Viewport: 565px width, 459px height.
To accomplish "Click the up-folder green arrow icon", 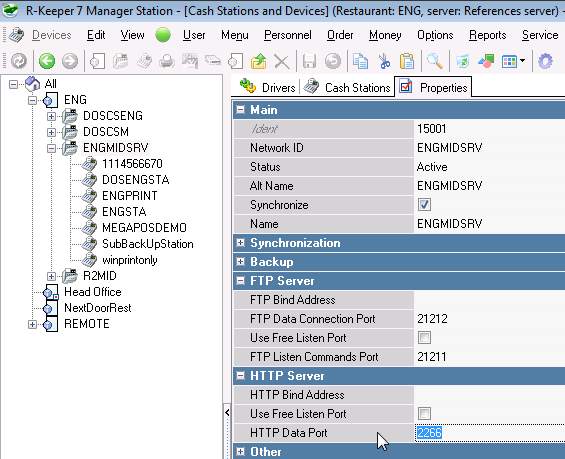I will (259, 61).
